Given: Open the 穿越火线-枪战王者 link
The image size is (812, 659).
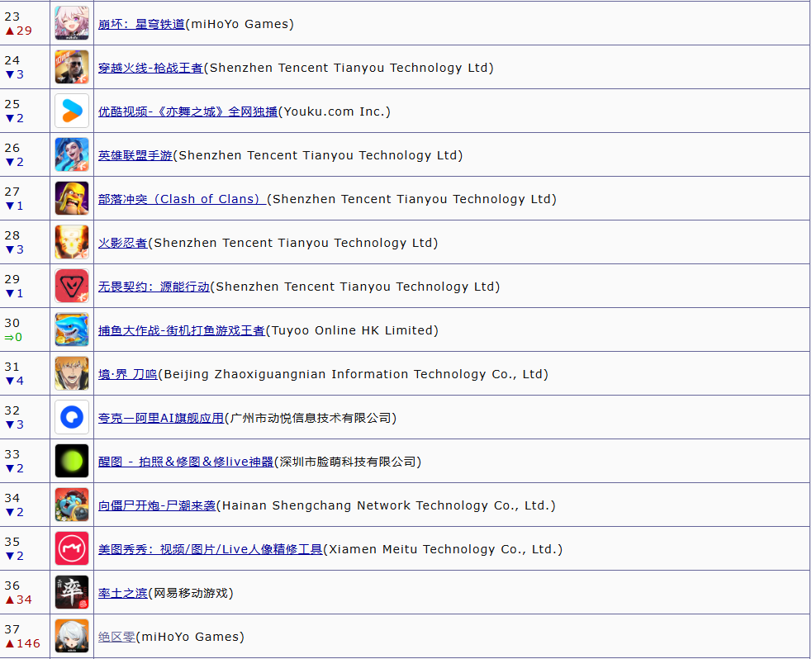Looking at the screenshot, I should [x=150, y=68].
